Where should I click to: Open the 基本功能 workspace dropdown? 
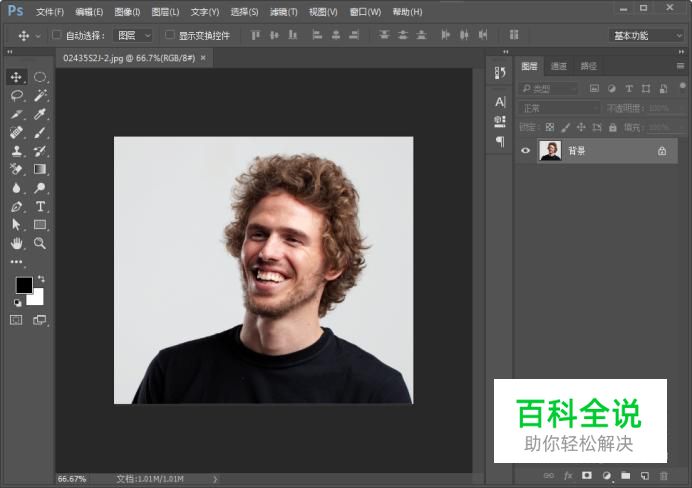(x=646, y=36)
